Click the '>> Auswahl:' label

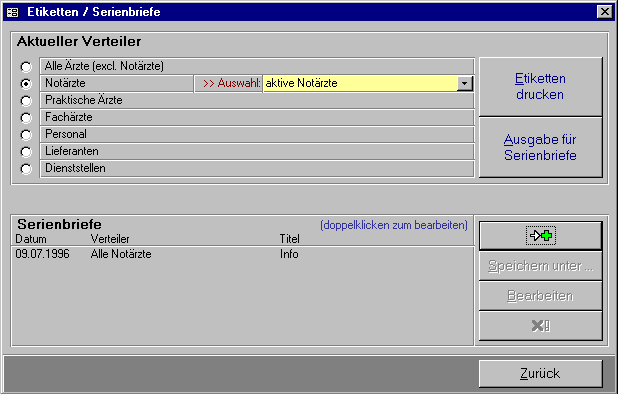(x=229, y=84)
